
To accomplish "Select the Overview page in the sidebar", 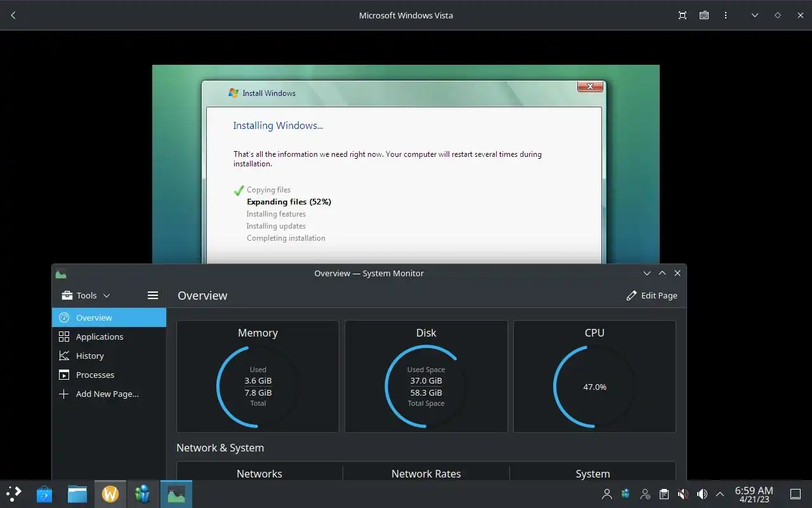I will click(x=109, y=317).
